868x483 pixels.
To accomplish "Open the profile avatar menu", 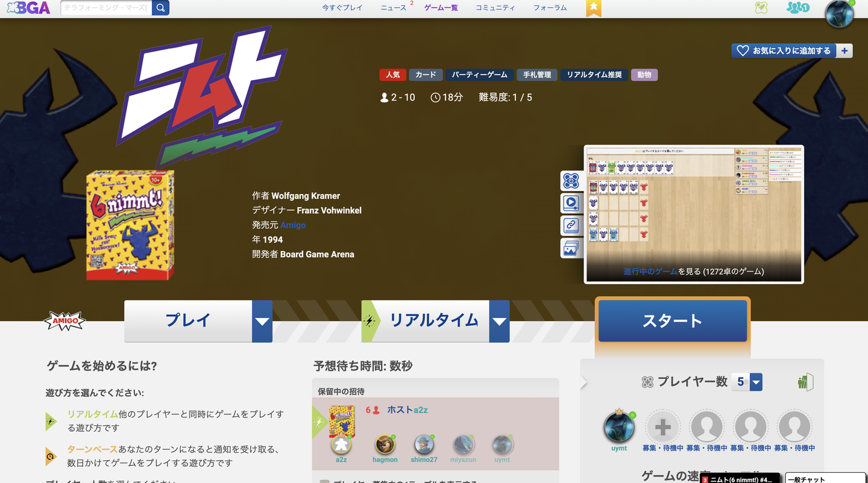I will point(839,14).
